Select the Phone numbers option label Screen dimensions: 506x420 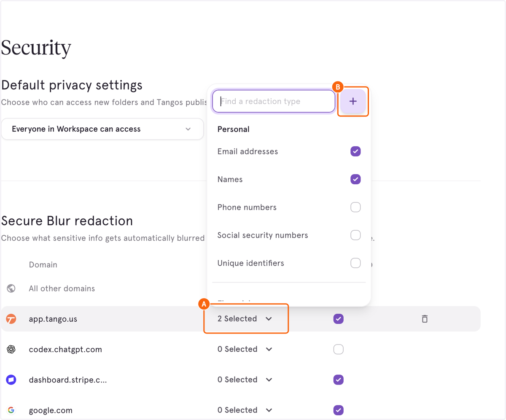click(247, 207)
